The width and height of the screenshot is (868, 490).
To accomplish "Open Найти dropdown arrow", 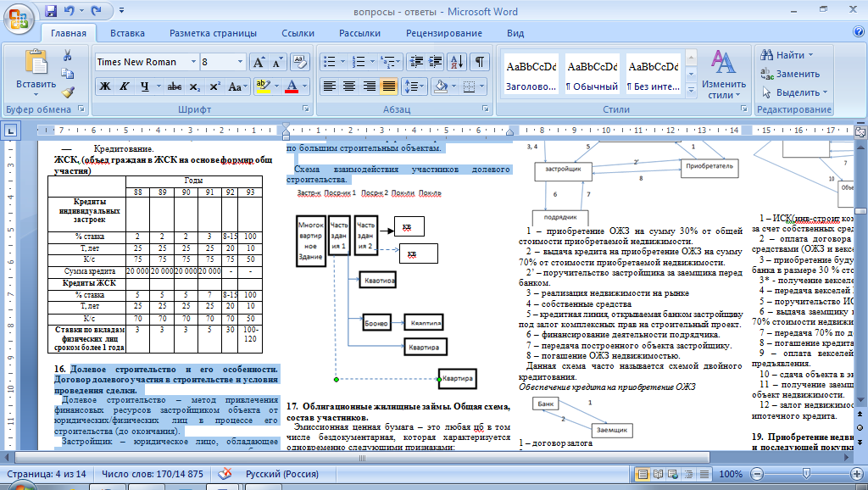I will 811,55.
